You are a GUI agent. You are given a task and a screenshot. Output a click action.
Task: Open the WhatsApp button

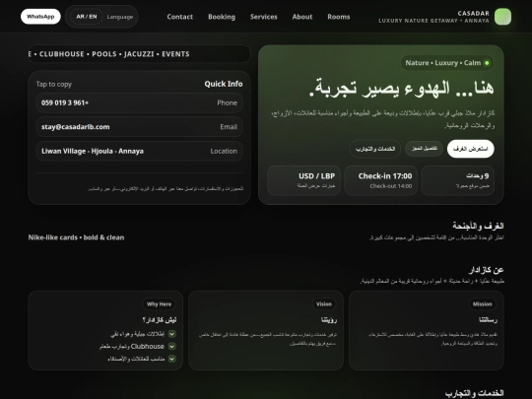pos(40,17)
